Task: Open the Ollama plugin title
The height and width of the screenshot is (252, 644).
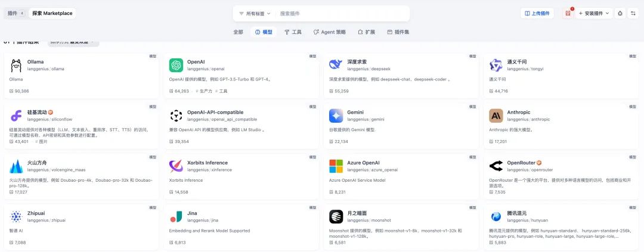Action: 35,62
